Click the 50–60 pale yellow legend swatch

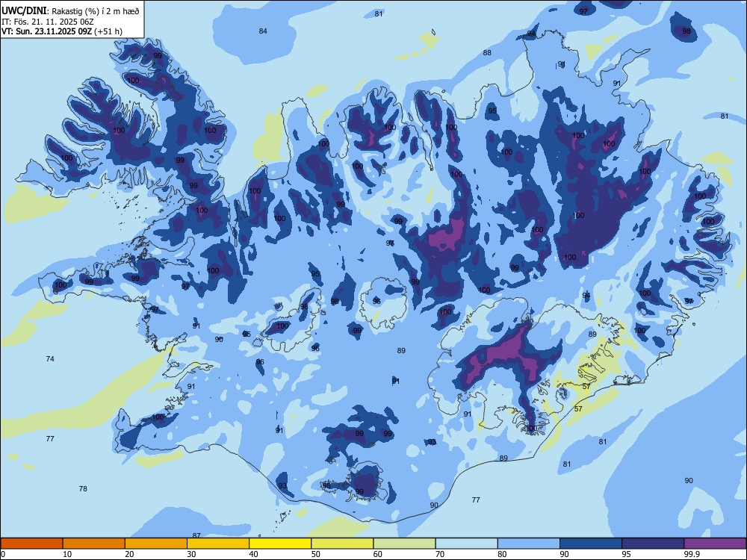pyautogui.click(x=342, y=544)
